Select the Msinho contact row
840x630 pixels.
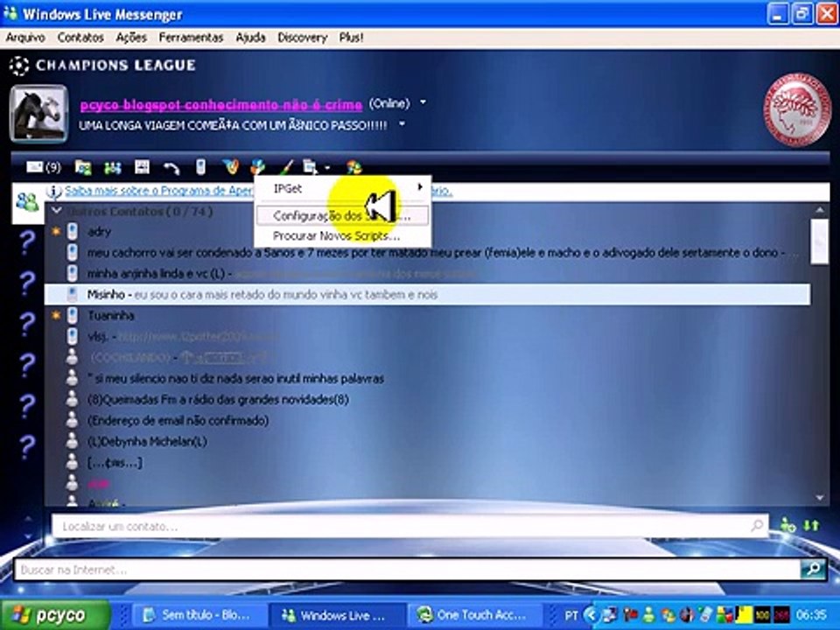click(x=427, y=294)
